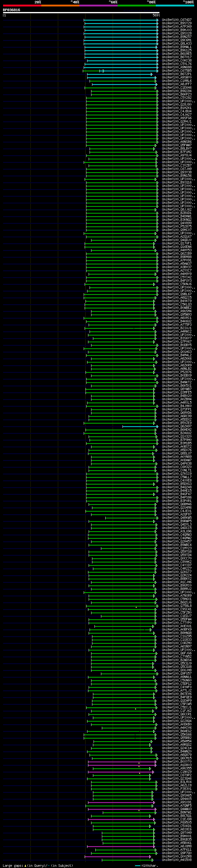Select the UniRef100_Q4P638 label
The width and height of the screenshot is (197, 868).
(176, 464)
